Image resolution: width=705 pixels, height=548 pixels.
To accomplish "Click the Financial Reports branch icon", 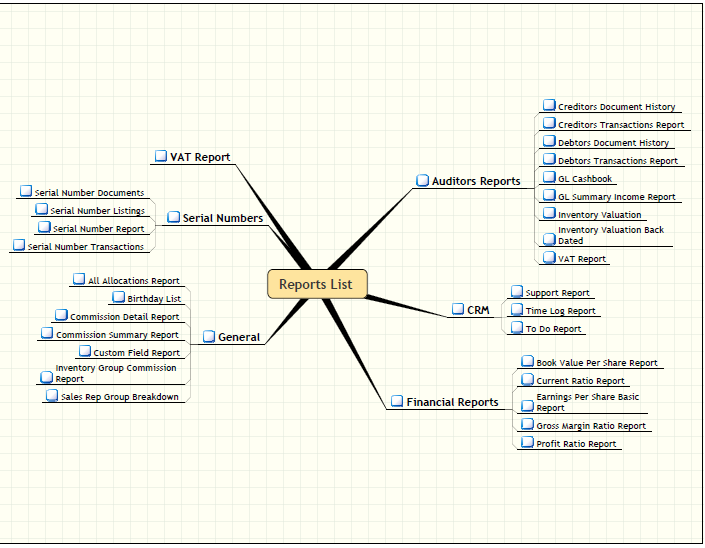I will pos(396,401).
